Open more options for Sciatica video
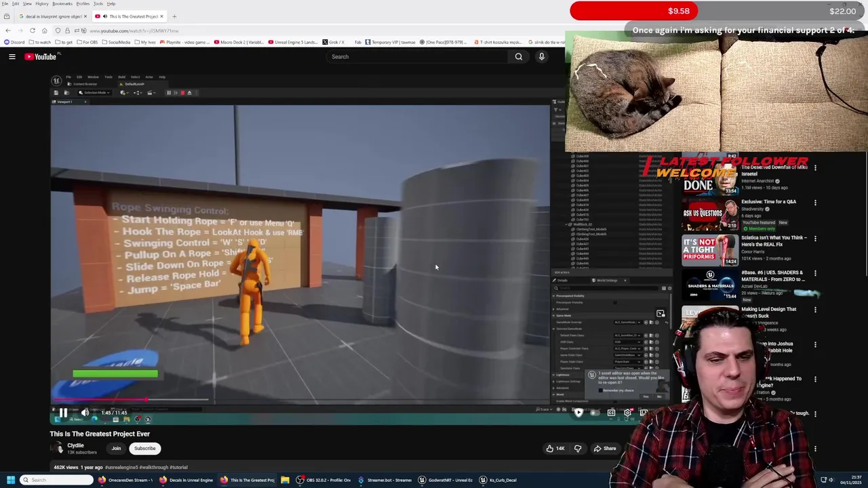The width and height of the screenshot is (868, 488). 815,239
